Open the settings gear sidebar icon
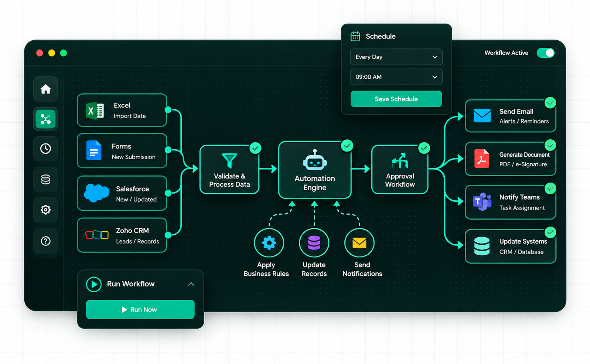This screenshot has width=590, height=364. point(45,210)
